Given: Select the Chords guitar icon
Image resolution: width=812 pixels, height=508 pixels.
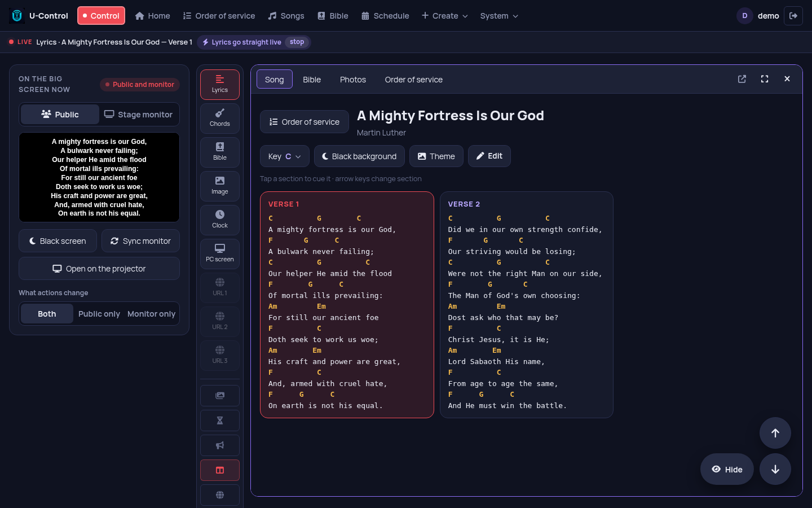Looking at the screenshot, I should pos(220,119).
